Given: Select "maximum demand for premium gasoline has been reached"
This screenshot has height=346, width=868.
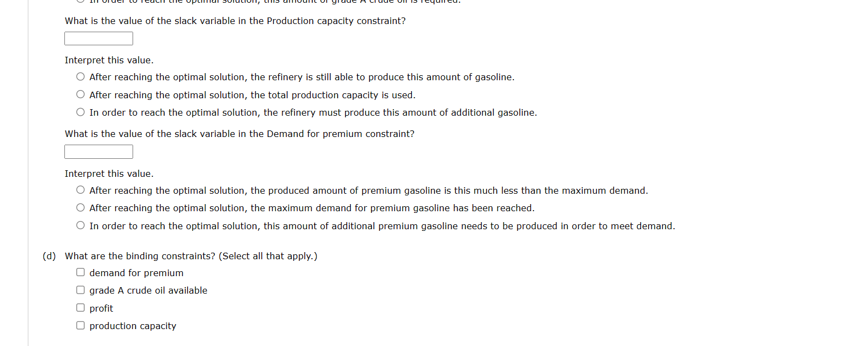Looking at the screenshot, I should point(80,207).
